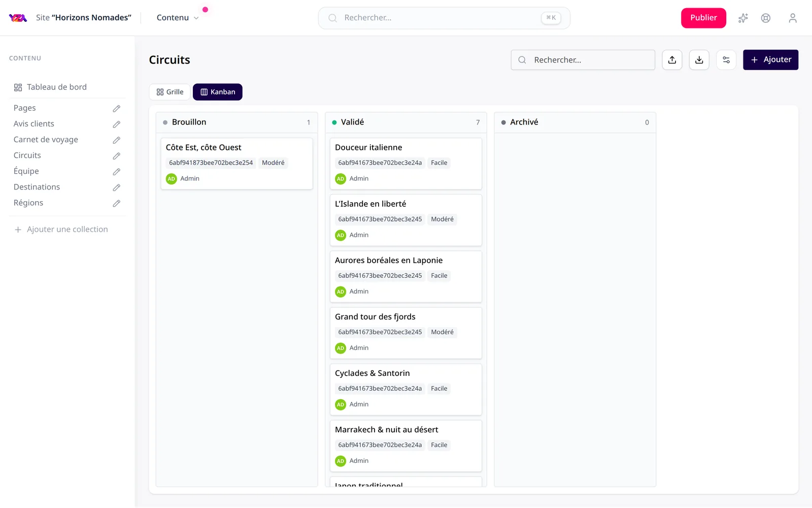Image resolution: width=812 pixels, height=508 pixels.
Task: Open the filter settings sliders icon
Action: pyautogui.click(x=726, y=60)
